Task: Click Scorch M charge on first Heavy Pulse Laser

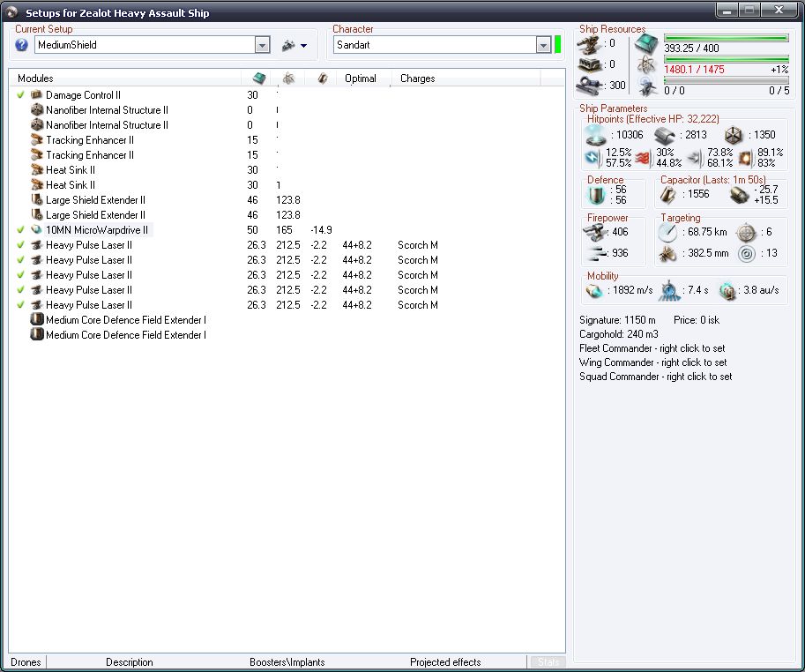Action: (x=417, y=245)
